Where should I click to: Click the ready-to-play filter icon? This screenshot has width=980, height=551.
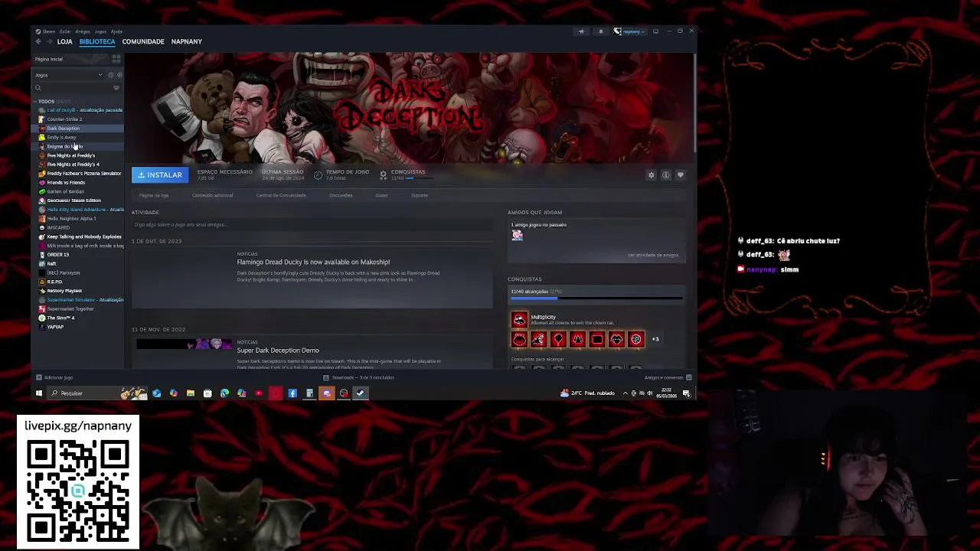(119, 75)
